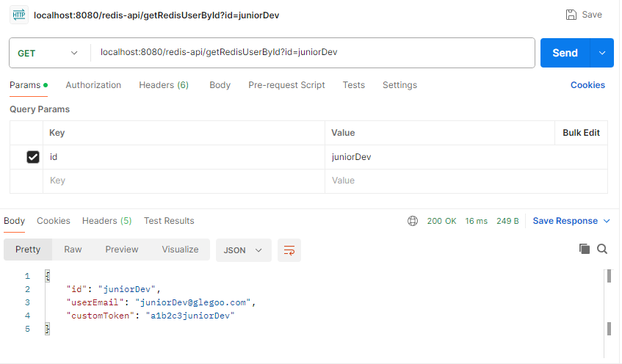622x364 pixels.
Task: Open the Tests tab
Action: pos(354,85)
